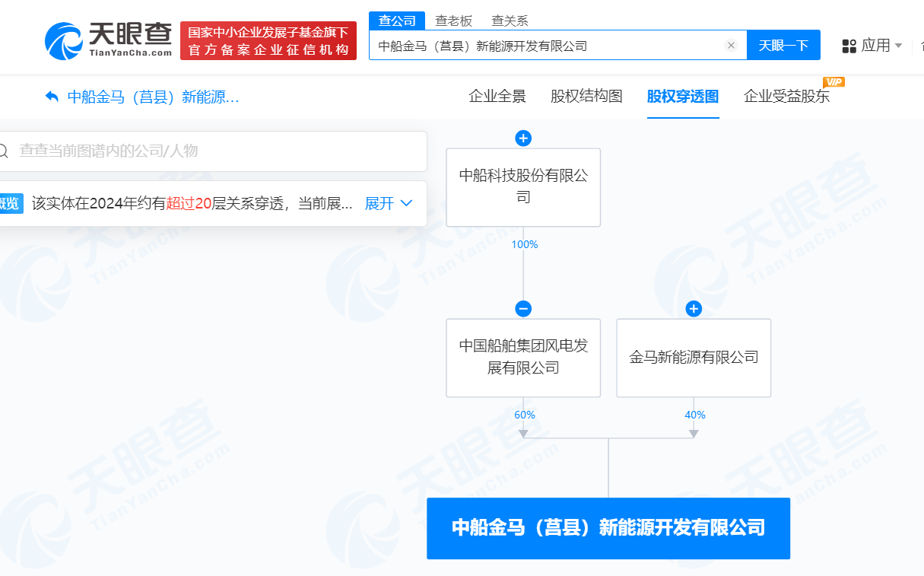Screen dimensions: 924x576
Task: Click the 100% ownership label
Action: point(525,245)
